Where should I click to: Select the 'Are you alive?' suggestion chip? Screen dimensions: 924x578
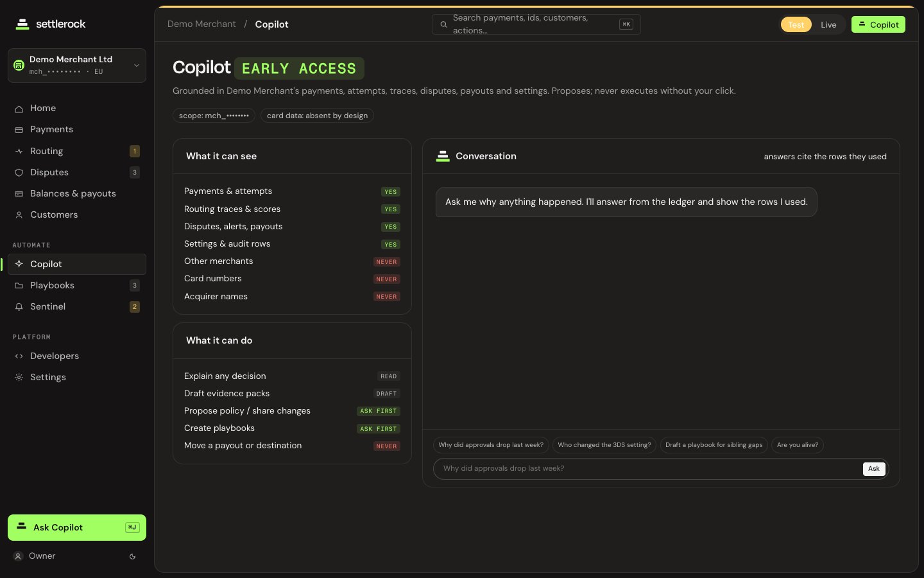tap(798, 445)
